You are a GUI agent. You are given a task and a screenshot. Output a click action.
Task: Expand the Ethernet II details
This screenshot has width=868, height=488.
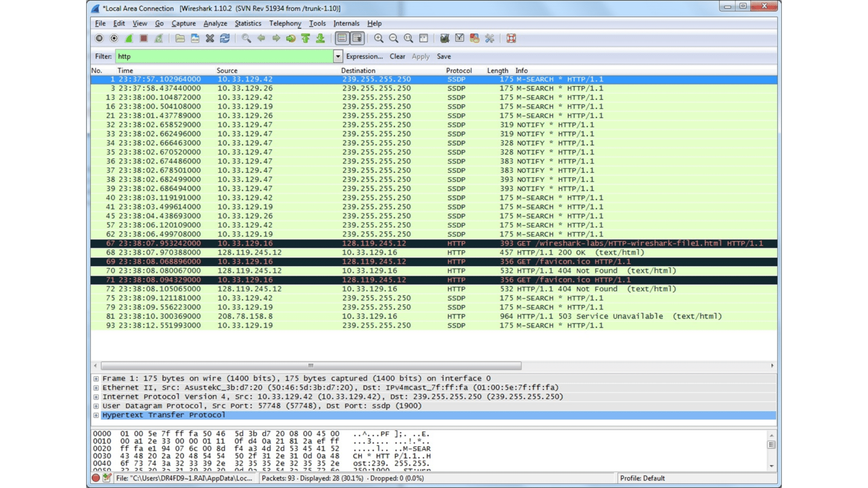coord(96,388)
